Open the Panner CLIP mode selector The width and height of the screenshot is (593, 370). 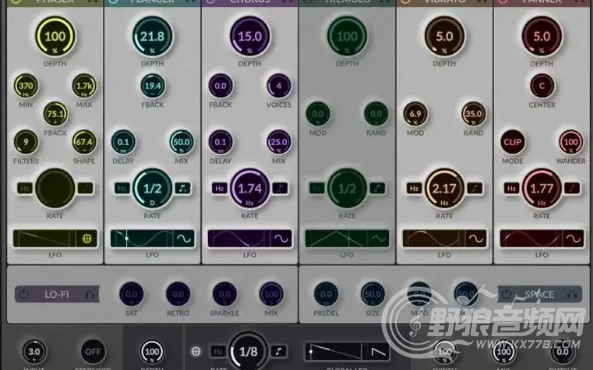[x=512, y=142]
